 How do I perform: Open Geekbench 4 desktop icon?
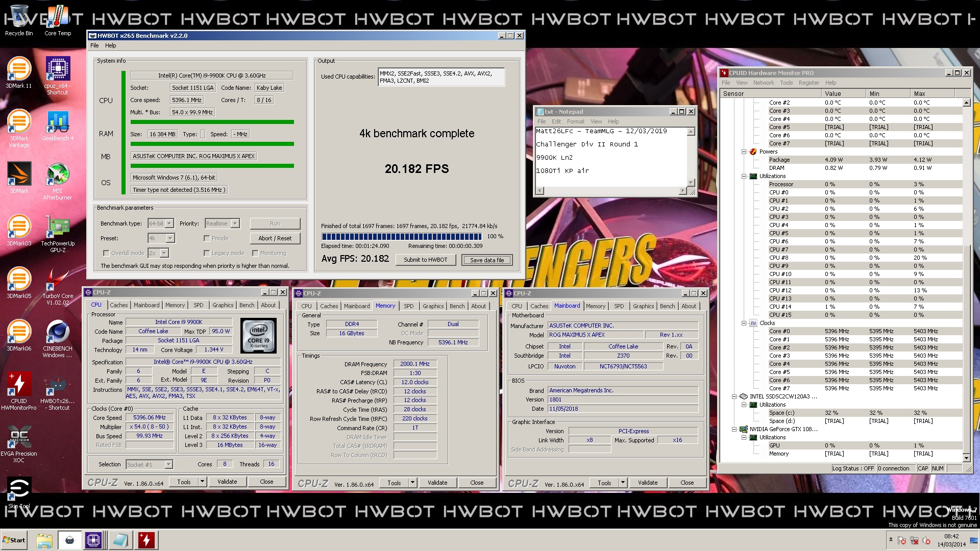58,126
